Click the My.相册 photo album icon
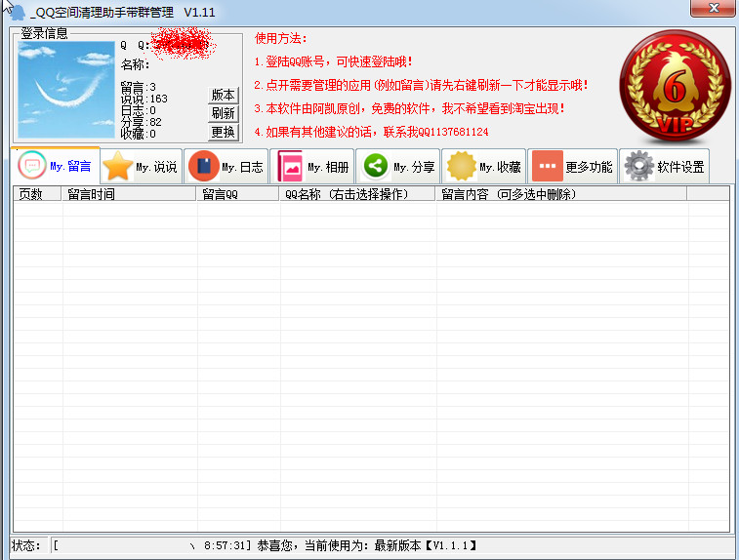The image size is (739, 560). click(x=290, y=166)
